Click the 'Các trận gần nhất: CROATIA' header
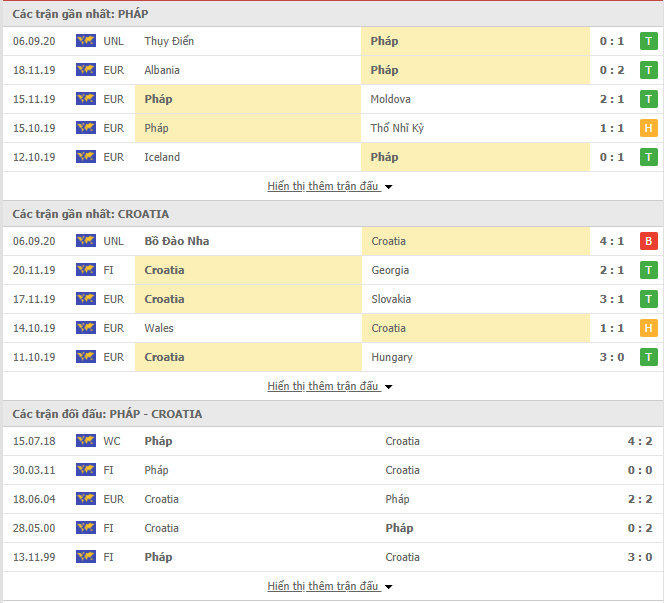This screenshot has width=664, height=603. 91,214
